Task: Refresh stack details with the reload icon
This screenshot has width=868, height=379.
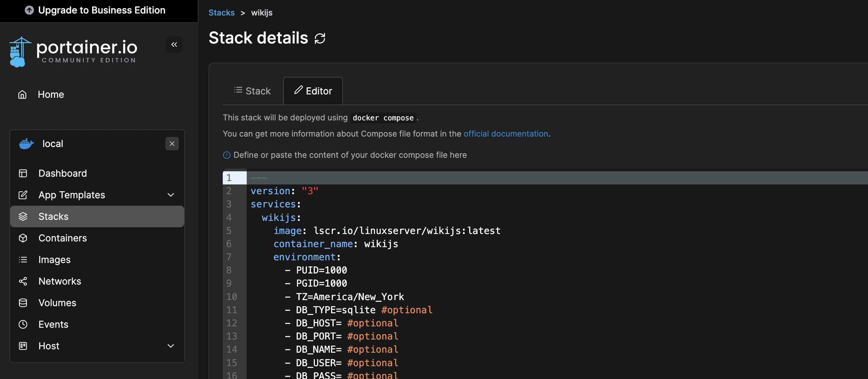Action: point(320,38)
